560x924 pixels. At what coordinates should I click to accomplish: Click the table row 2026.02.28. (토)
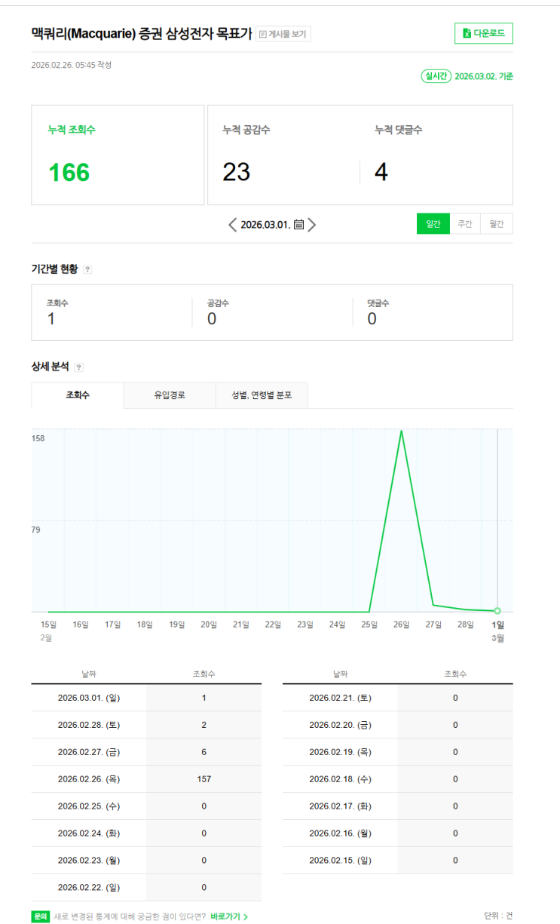click(146, 725)
